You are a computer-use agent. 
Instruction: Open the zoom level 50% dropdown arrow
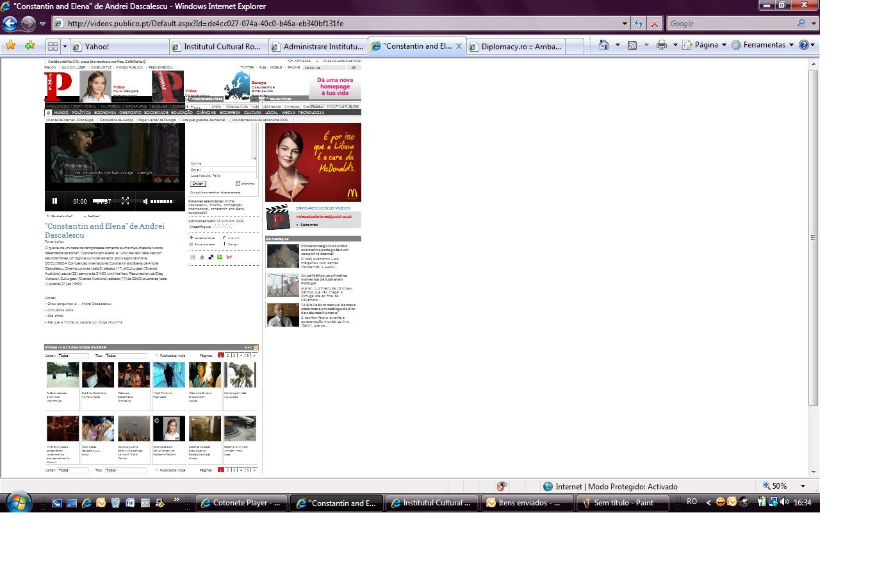803,486
